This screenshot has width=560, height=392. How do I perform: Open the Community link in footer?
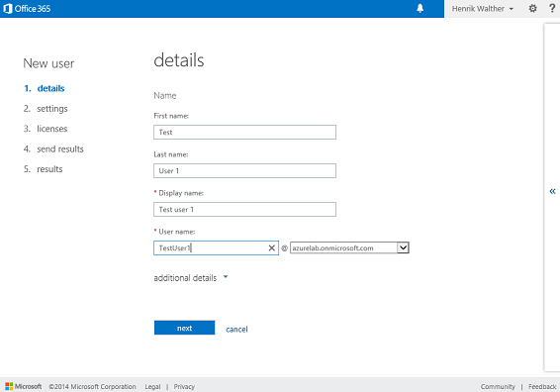point(498,387)
